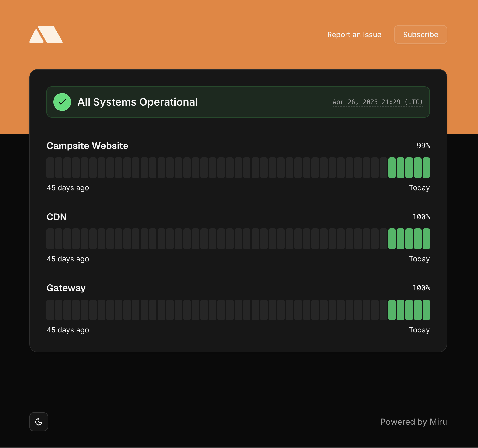
Task: Click the All Systems Operational banner text
Action: pyautogui.click(x=138, y=102)
